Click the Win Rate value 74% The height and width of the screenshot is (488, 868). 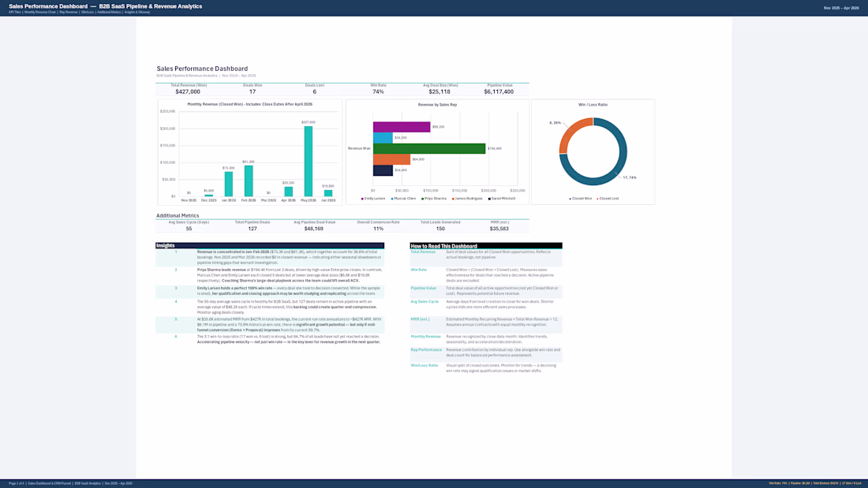point(378,92)
